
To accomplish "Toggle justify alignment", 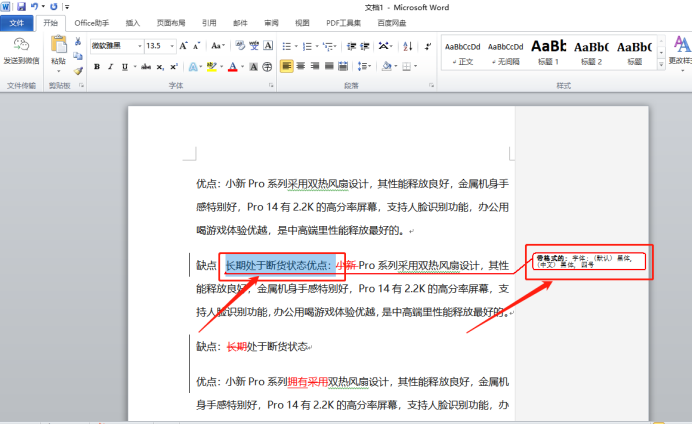I will 329,66.
